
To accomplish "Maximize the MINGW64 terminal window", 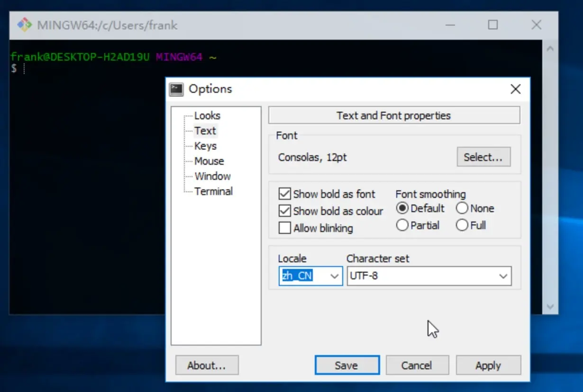I will click(493, 25).
